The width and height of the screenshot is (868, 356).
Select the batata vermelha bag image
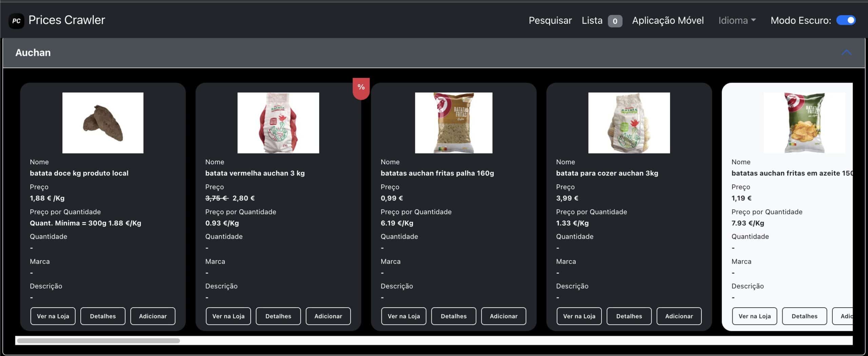pos(278,123)
